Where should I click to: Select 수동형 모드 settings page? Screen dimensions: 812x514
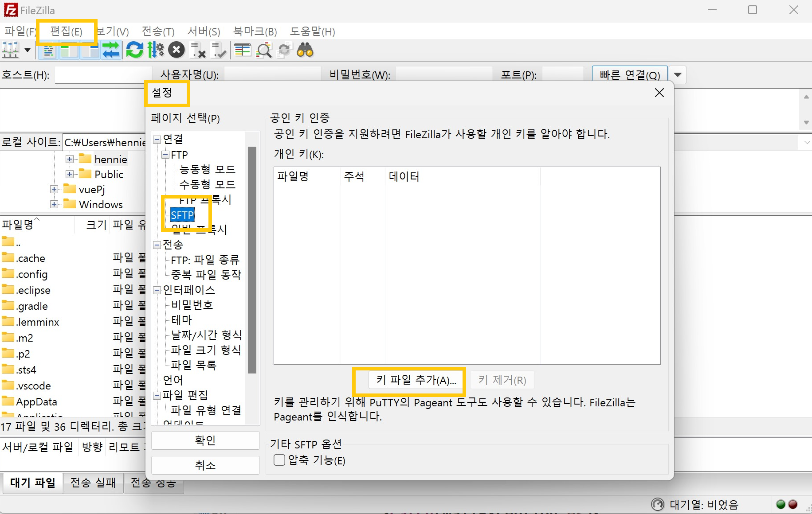point(207,184)
